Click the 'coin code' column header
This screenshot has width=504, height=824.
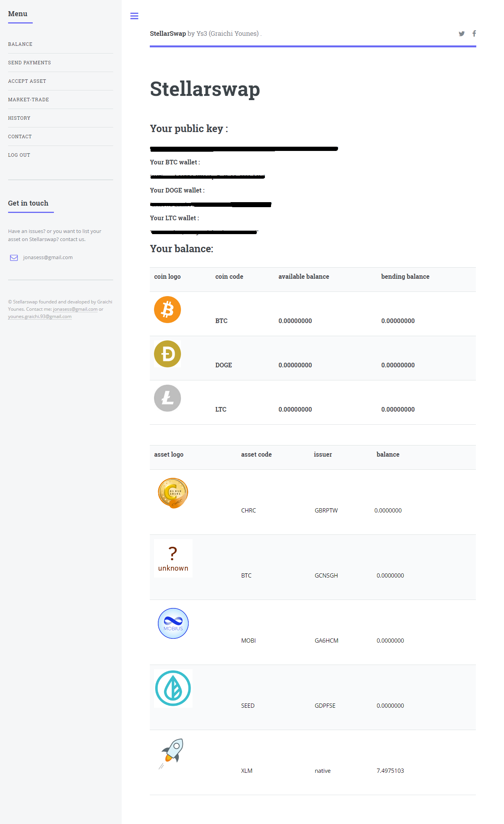(229, 276)
